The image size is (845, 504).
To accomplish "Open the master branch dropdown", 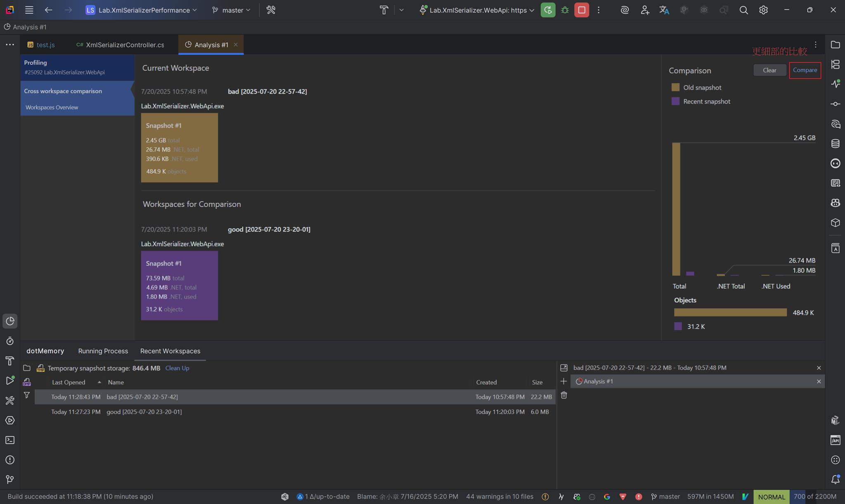I will coord(231,10).
